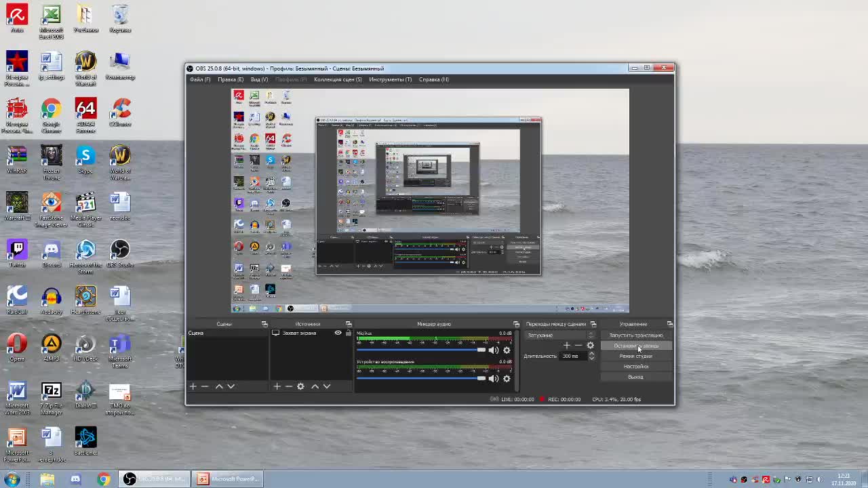Add a scene transition with the plus icon
Screen dimensions: 868x488
tap(567, 346)
